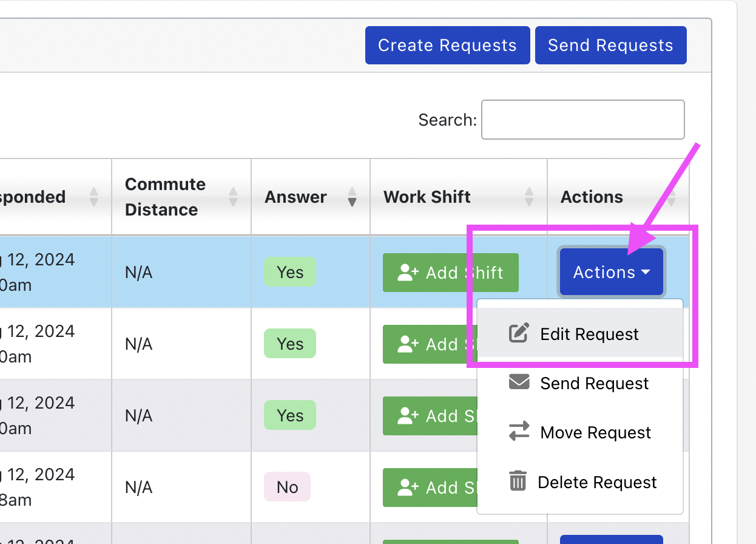Screen dimensions: 756x544
Task: Click the envelope icon beside Send Request
Action: pyautogui.click(x=519, y=382)
